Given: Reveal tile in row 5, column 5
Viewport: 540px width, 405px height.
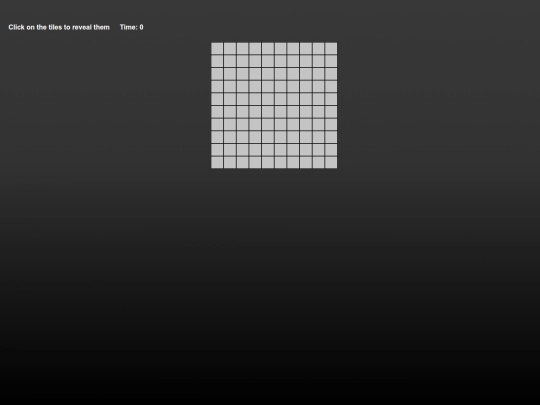Looking at the screenshot, I should coord(268,99).
